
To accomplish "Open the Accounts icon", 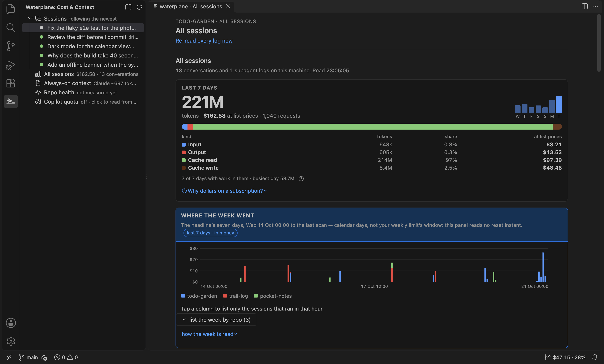I will coord(11,323).
